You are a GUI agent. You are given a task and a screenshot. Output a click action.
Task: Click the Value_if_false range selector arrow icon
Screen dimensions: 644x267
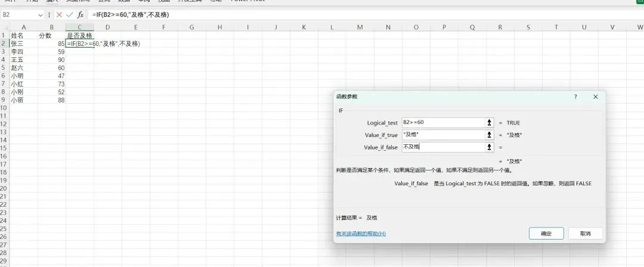[489, 147]
